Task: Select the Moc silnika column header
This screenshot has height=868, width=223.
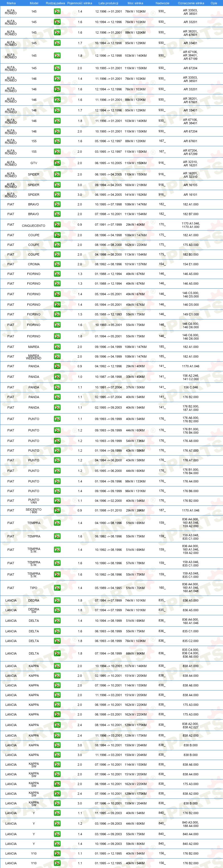Action: point(135,3)
